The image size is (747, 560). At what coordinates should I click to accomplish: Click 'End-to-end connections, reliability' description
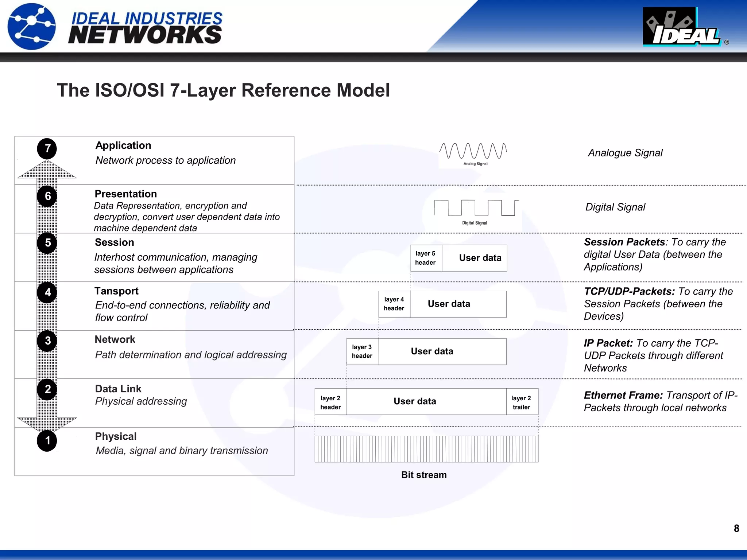182,311
